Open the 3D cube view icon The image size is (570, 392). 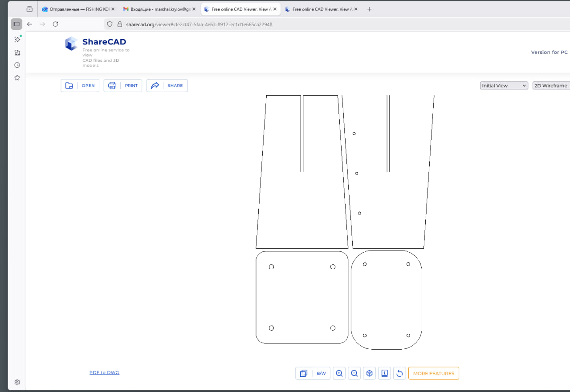click(369, 373)
